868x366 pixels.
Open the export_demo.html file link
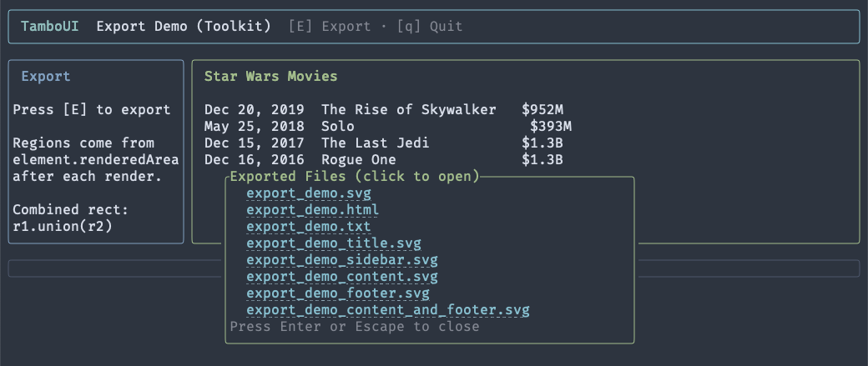300,210
